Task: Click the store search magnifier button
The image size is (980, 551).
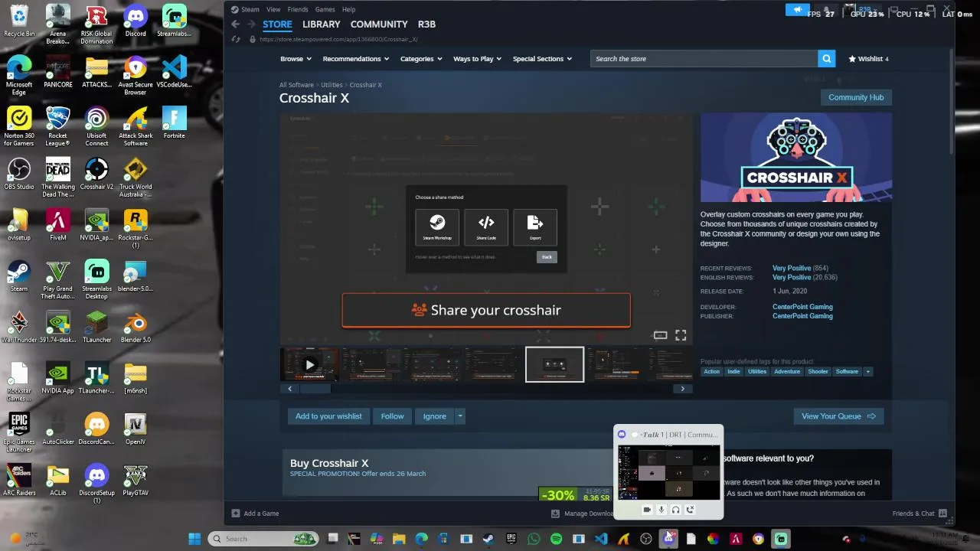Action: click(826, 59)
